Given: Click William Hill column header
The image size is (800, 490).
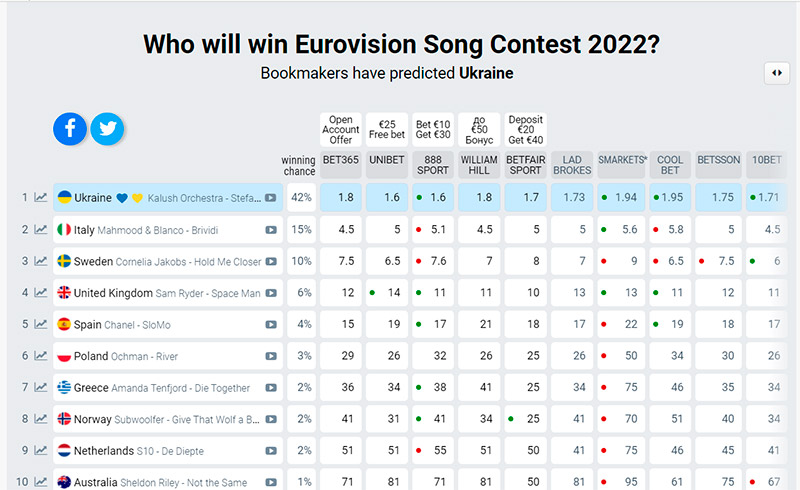Looking at the screenshot, I should (x=479, y=165).
